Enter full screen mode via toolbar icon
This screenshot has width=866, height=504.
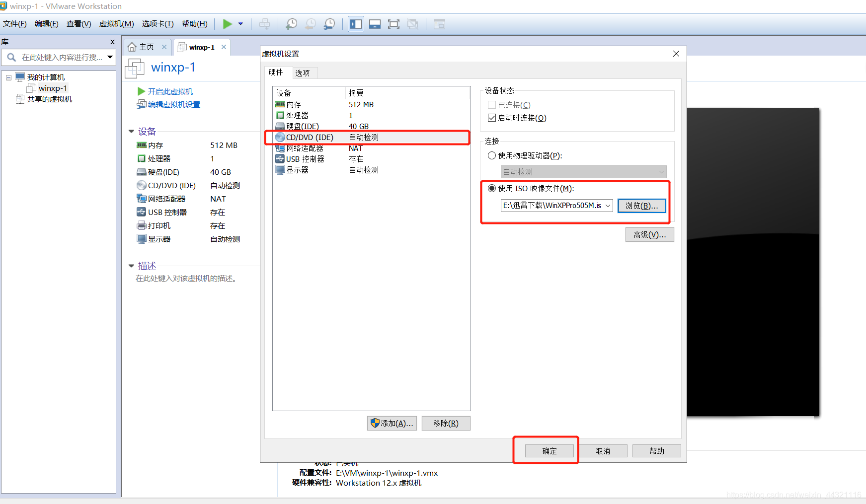pos(394,24)
